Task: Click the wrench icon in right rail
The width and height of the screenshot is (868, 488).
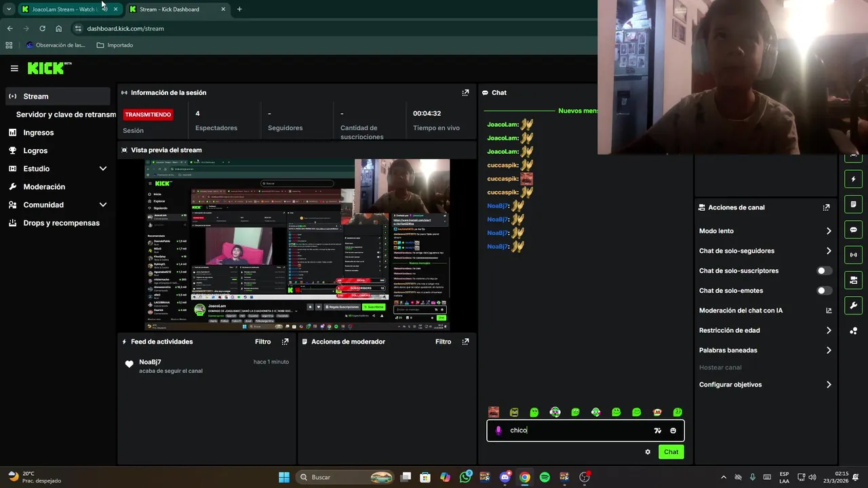Action: (x=853, y=305)
